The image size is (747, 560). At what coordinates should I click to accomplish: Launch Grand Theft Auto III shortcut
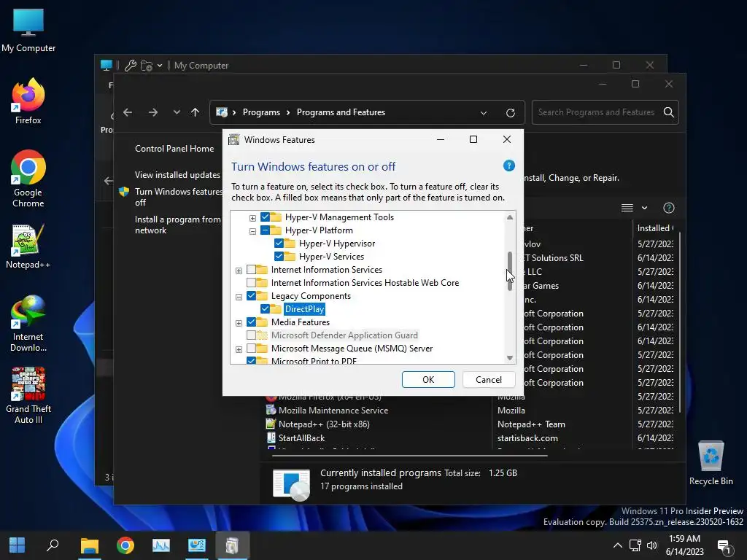[28, 395]
